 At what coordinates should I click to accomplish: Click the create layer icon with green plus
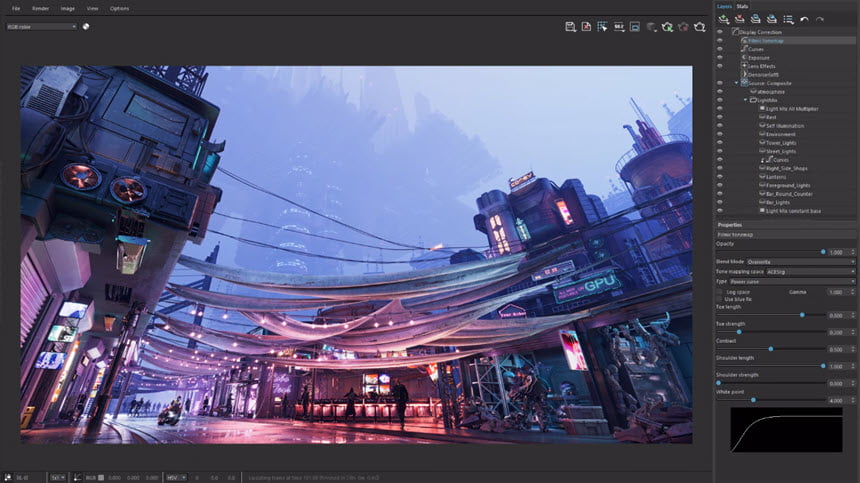pyautogui.click(x=724, y=19)
